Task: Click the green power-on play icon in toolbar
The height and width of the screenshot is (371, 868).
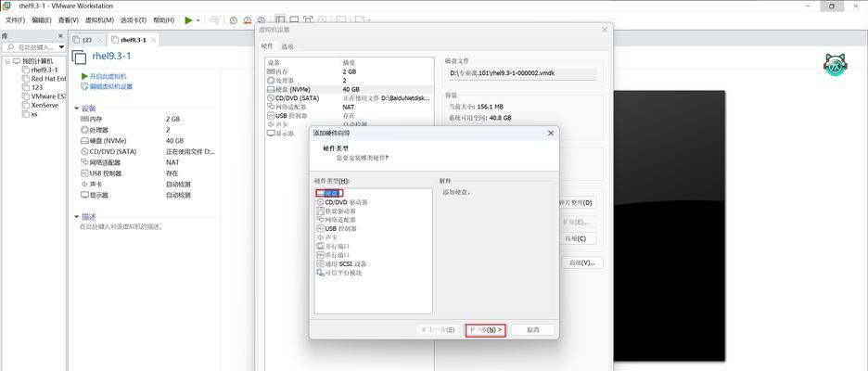Action: click(189, 19)
